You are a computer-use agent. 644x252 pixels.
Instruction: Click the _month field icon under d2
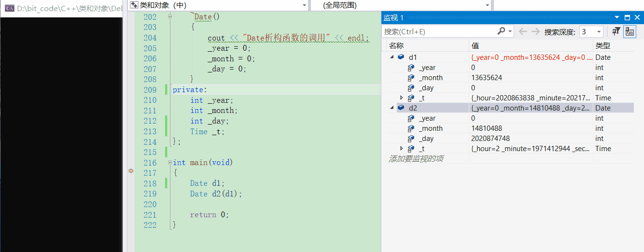(411, 128)
